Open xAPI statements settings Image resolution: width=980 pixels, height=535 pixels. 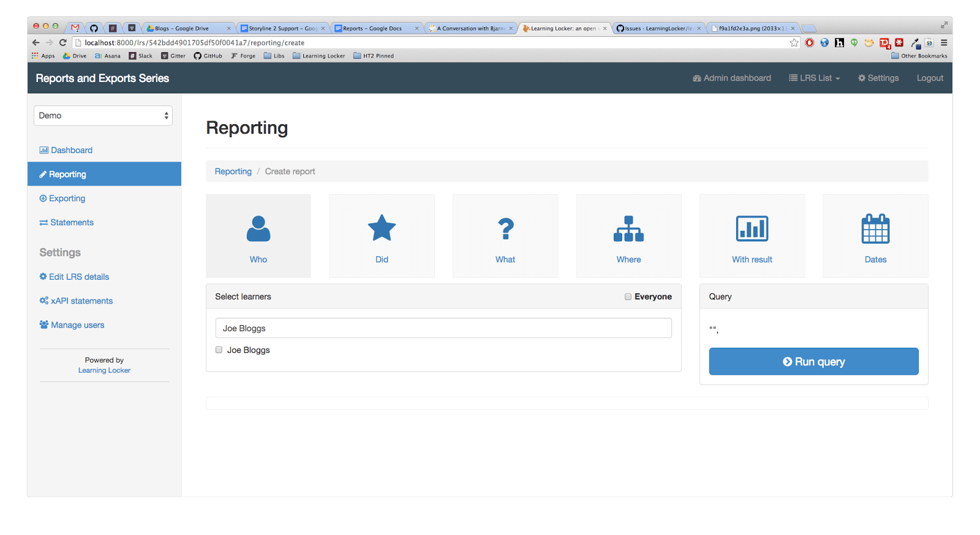[76, 301]
